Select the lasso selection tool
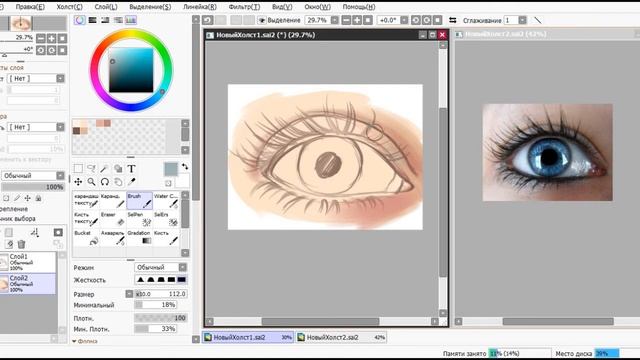 coord(91,168)
